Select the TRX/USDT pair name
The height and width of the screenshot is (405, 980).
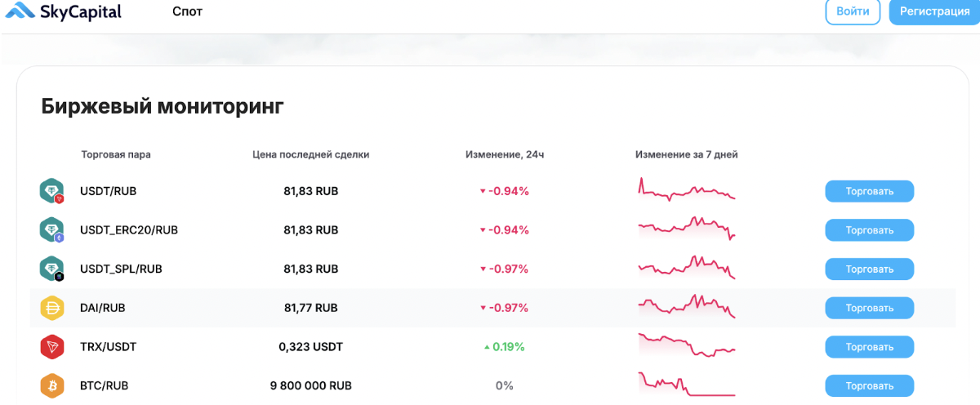click(x=108, y=347)
